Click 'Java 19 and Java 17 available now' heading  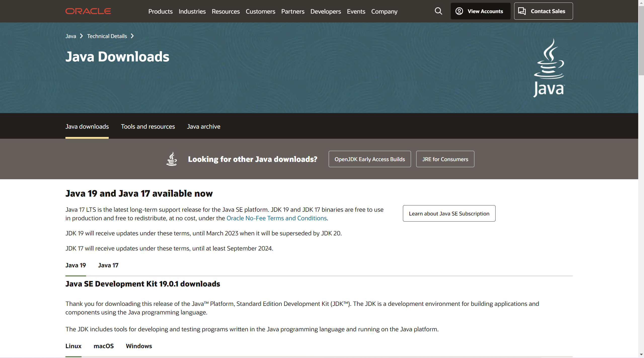pos(139,193)
